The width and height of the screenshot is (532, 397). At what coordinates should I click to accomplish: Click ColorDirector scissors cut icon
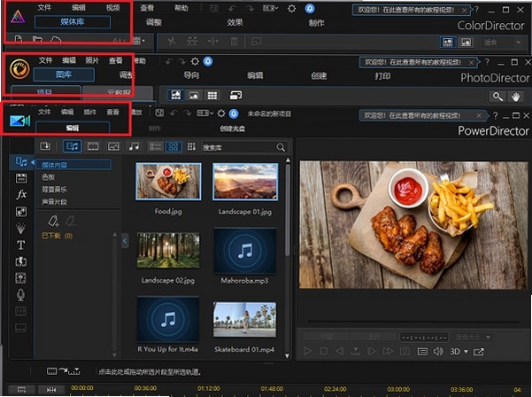pos(172,42)
